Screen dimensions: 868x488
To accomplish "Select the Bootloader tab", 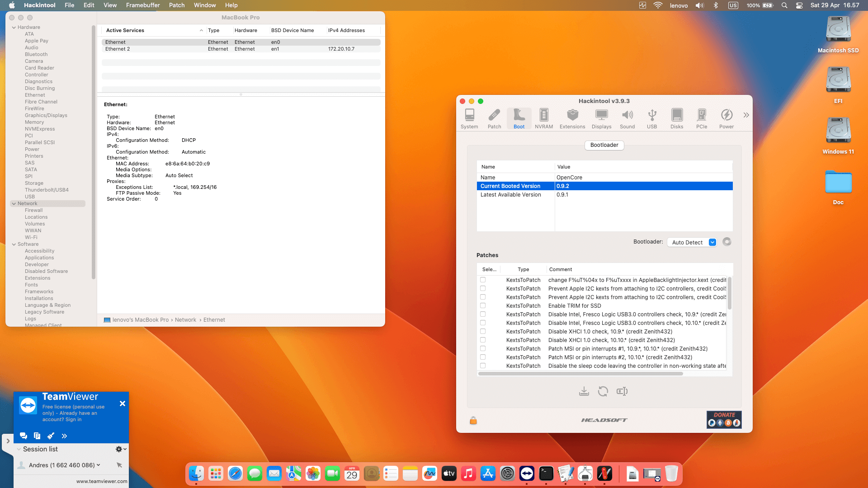I will pyautogui.click(x=604, y=145).
